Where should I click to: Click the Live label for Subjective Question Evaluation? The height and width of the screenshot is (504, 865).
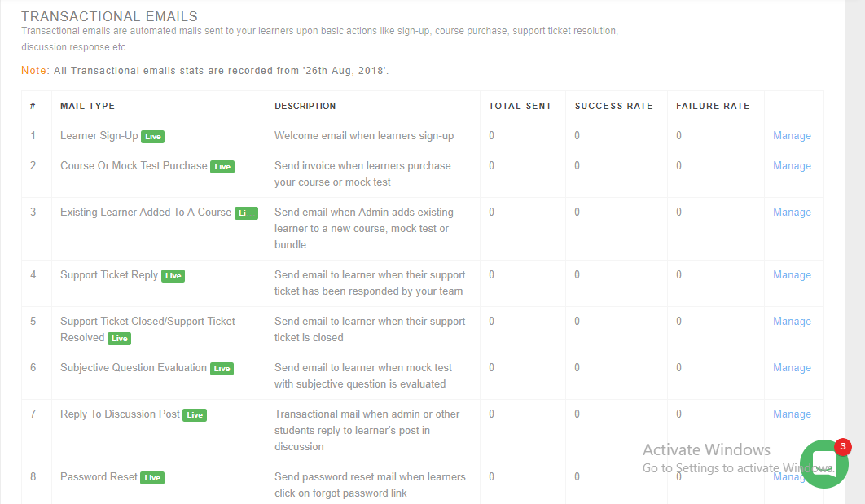point(222,368)
